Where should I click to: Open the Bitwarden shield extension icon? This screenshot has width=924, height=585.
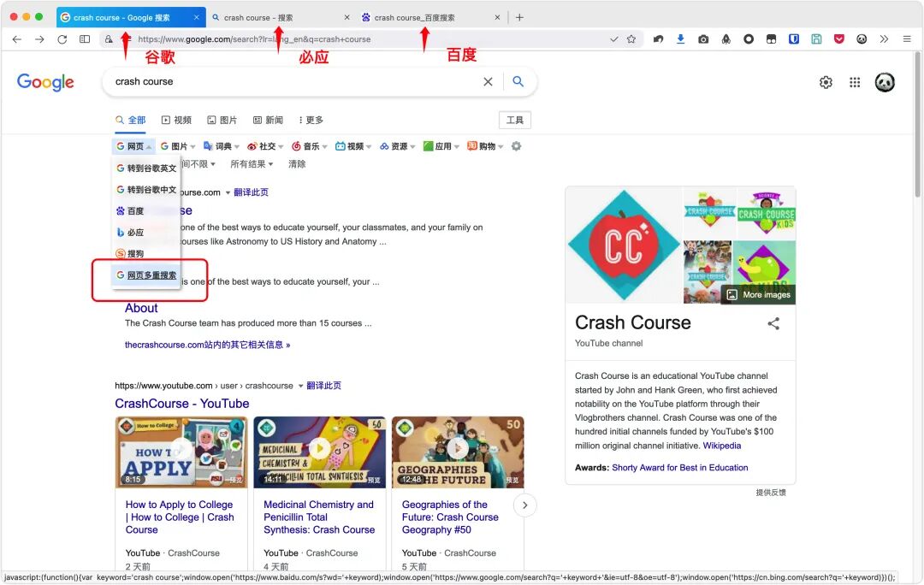point(794,39)
